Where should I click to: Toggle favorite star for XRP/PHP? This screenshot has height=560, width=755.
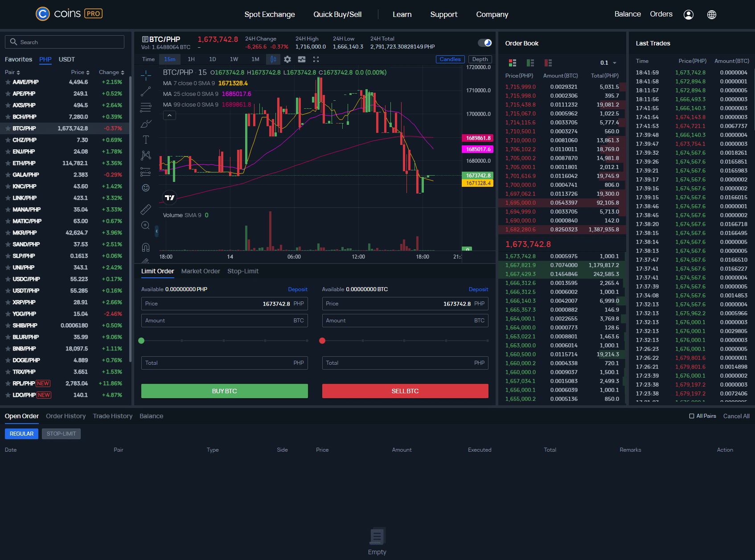coord(8,302)
